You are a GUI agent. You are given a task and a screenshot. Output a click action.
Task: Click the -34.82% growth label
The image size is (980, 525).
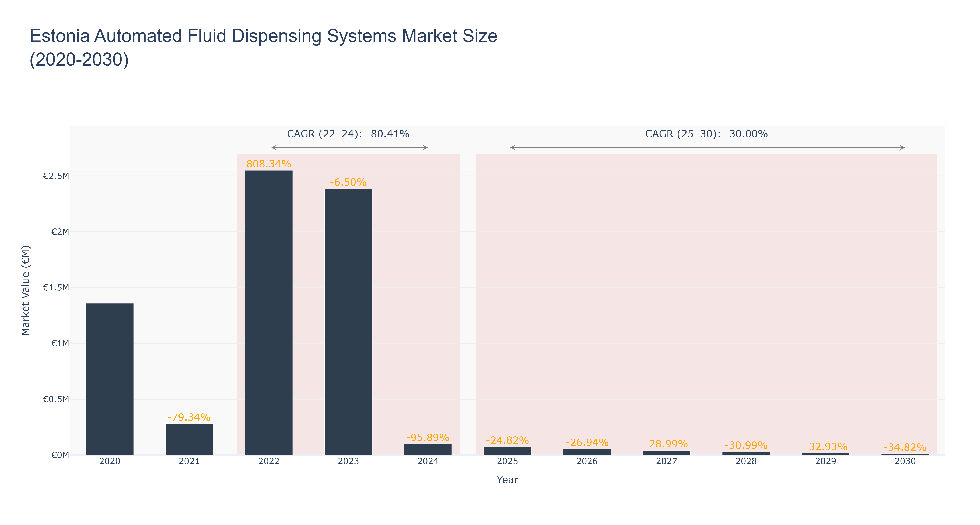905,447
